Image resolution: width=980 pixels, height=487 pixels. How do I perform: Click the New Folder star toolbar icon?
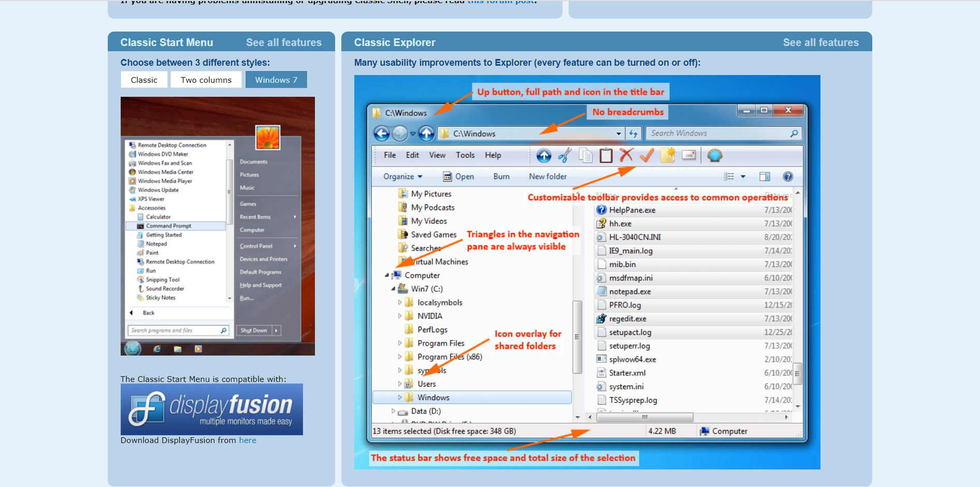[668, 155]
